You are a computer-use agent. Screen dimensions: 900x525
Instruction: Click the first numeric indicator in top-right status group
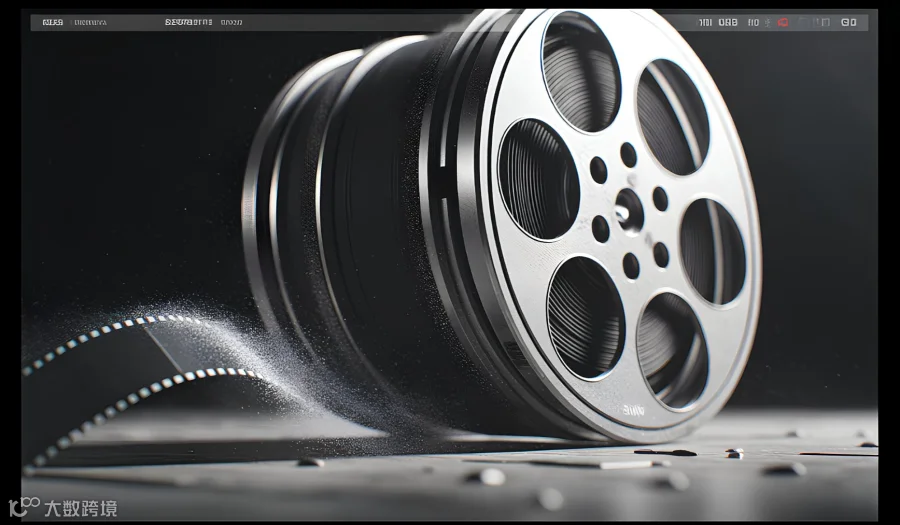coord(705,22)
